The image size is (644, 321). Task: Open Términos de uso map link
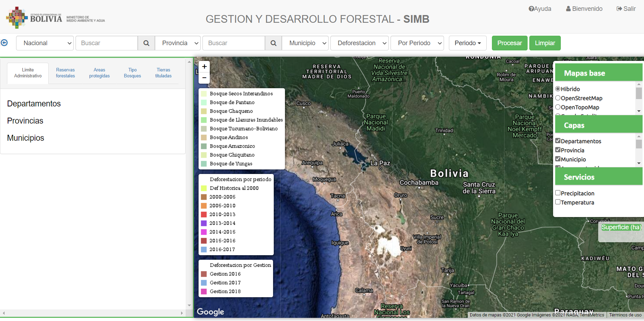625,315
